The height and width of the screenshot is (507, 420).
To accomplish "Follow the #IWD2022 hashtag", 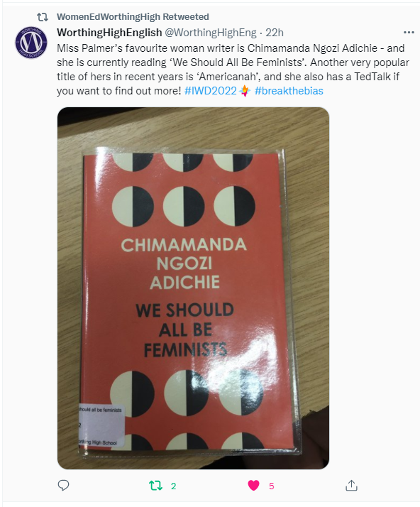I will click(210, 91).
